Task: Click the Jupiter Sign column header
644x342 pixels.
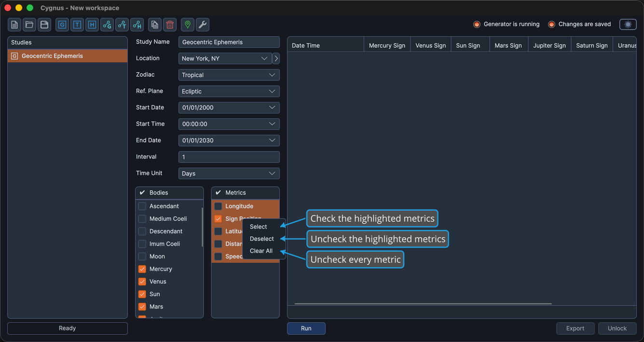Action: click(x=549, y=45)
